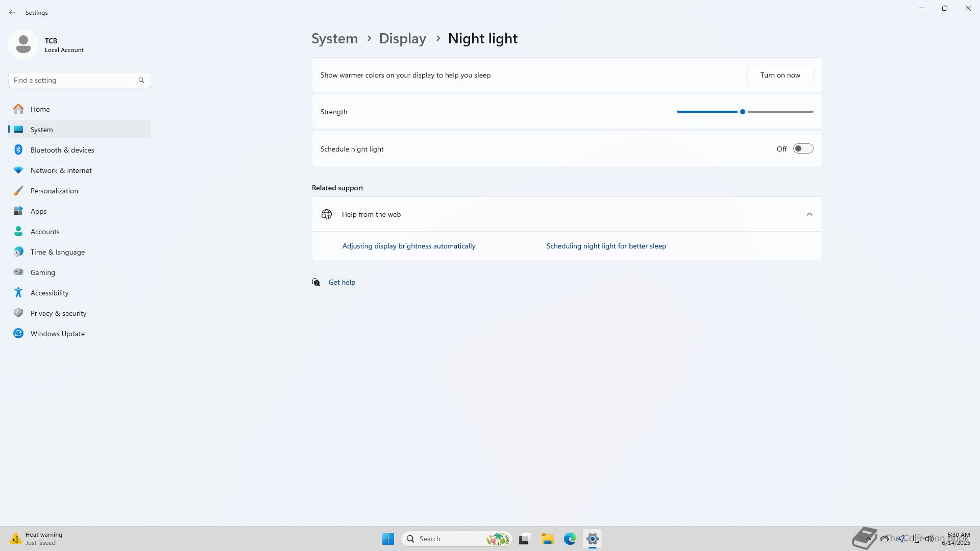
Task: Open File Explorer from the taskbar
Action: tap(547, 539)
